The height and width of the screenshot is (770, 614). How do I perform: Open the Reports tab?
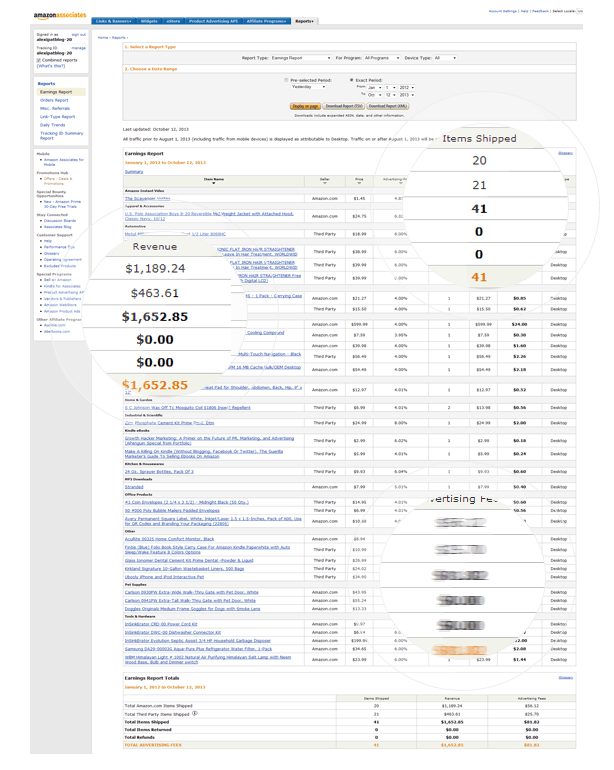[x=305, y=21]
